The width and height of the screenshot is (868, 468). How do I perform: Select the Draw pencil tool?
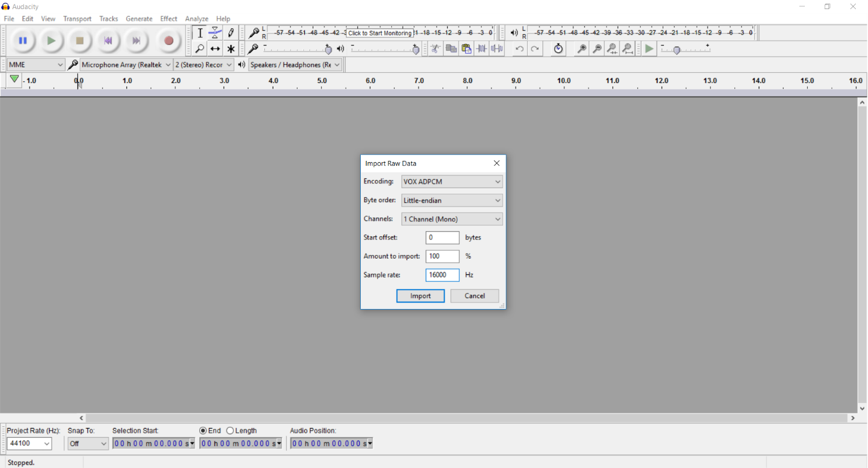231,33
